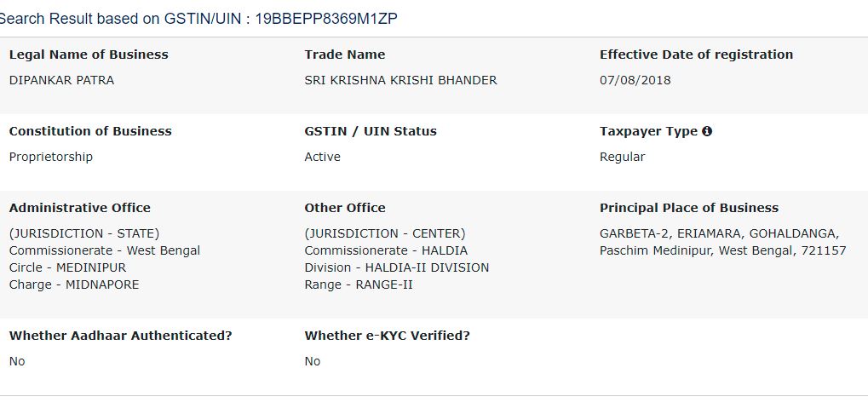This screenshot has height=408, width=868.
Task: Click trade name SRI KRISHNA KRISHI BHANDER
Action: point(400,80)
